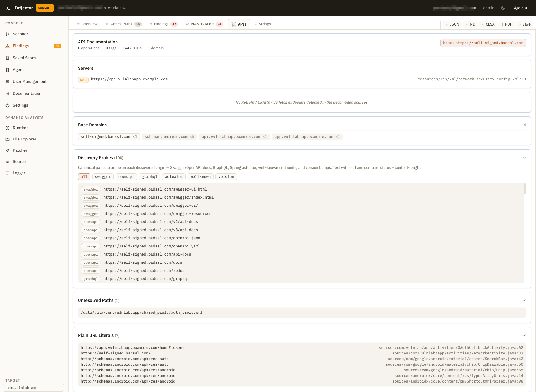Click the Agent device icon

pos(8,70)
